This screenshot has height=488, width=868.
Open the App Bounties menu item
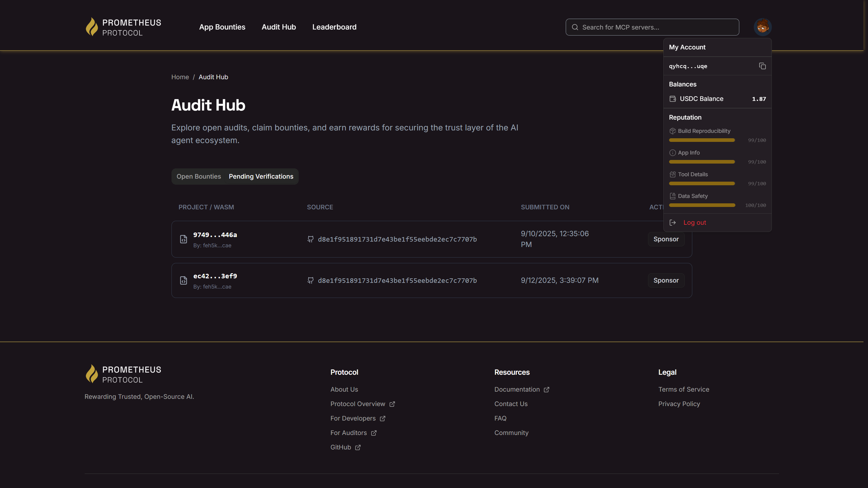click(222, 27)
